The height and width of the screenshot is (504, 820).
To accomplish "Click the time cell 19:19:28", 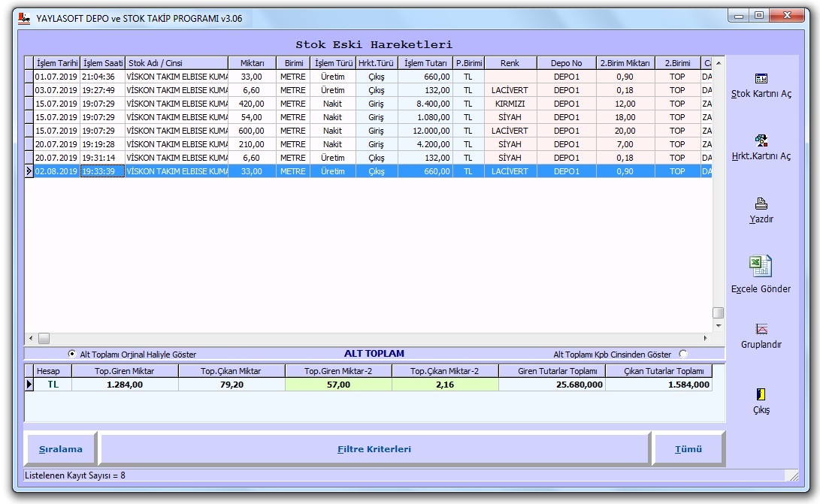I will pos(102,144).
